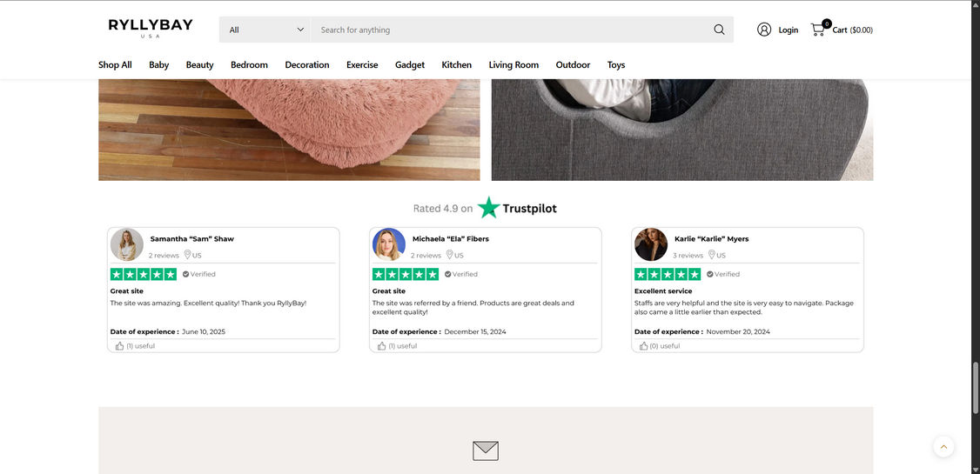
Task: Click thumbs-up on Samantha Shaw's review
Action: pos(119,346)
